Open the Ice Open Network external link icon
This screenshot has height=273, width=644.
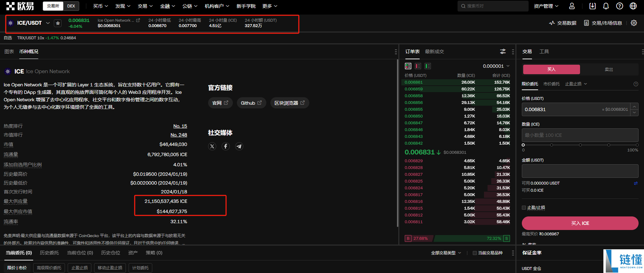pyautogui.click(x=138, y=20)
